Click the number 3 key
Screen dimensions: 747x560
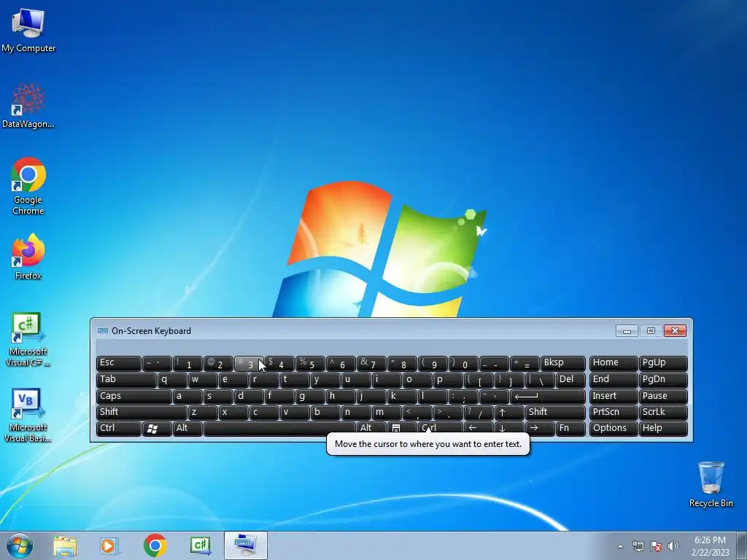pos(249,364)
